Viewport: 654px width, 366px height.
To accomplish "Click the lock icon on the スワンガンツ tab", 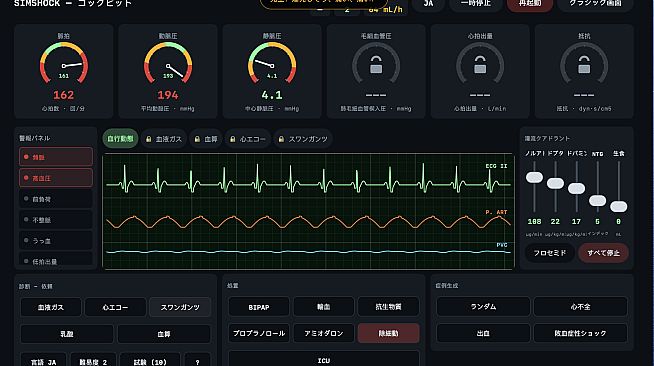I will (282, 139).
